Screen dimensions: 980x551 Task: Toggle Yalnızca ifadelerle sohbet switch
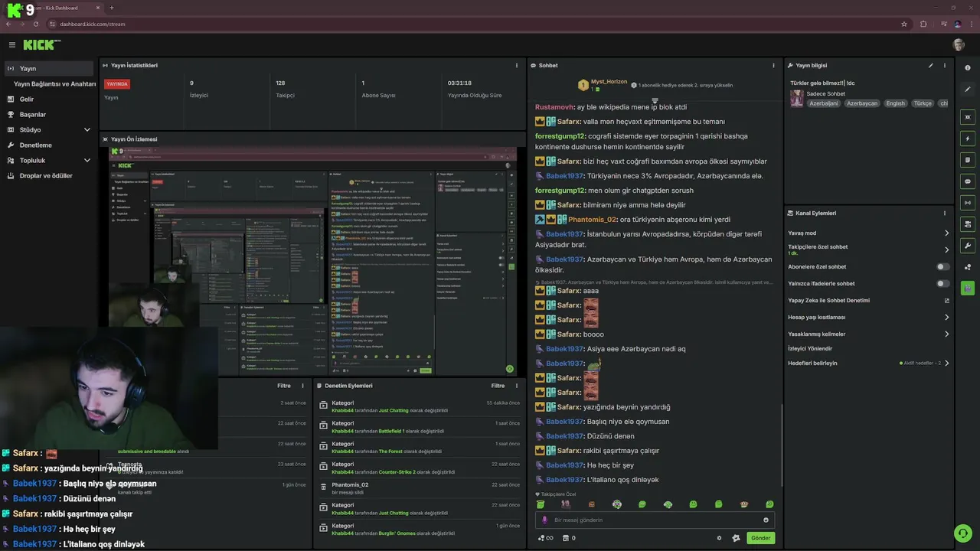943,284
